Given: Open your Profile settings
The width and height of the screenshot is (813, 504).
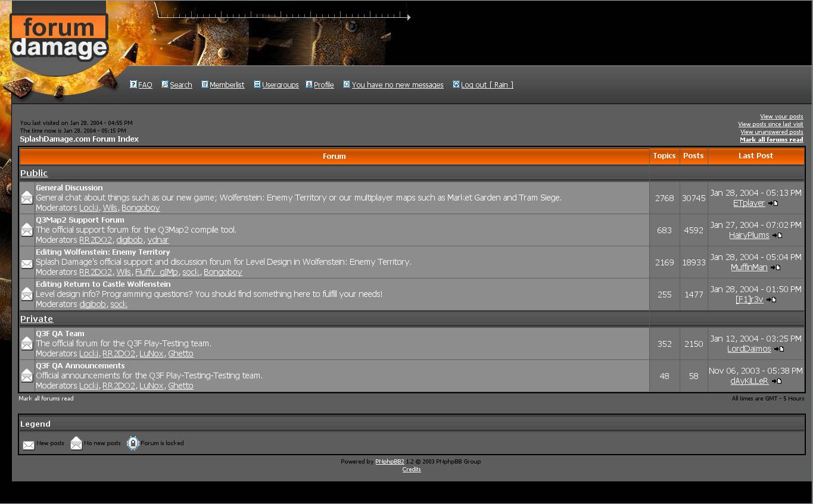Looking at the screenshot, I should click(324, 85).
